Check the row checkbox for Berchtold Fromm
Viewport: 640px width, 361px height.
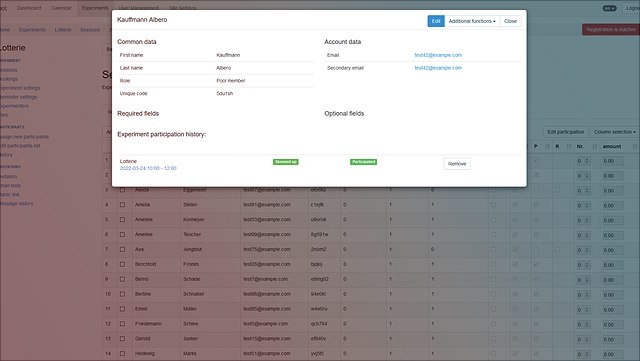click(122, 265)
